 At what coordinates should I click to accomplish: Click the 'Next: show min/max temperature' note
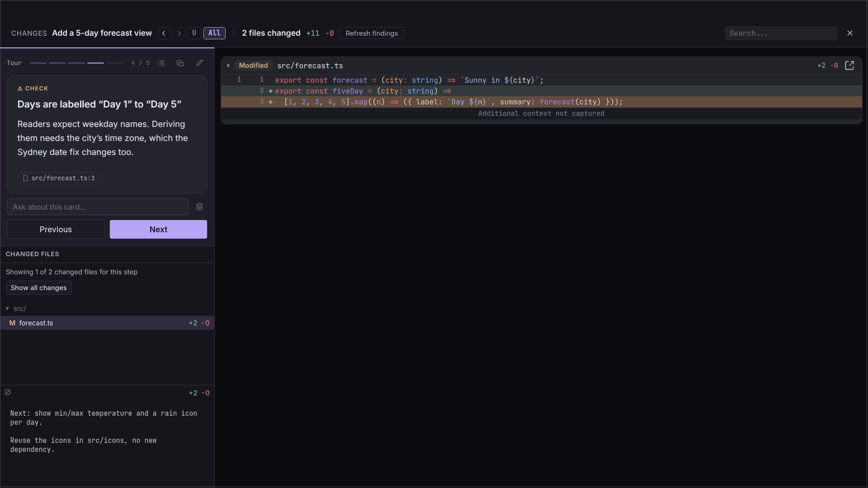[x=104, y=418]
